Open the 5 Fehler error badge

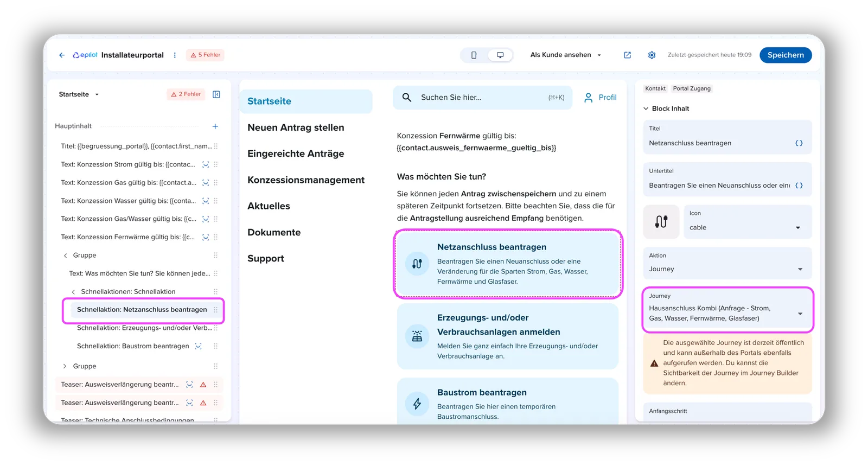click(205, 55)
